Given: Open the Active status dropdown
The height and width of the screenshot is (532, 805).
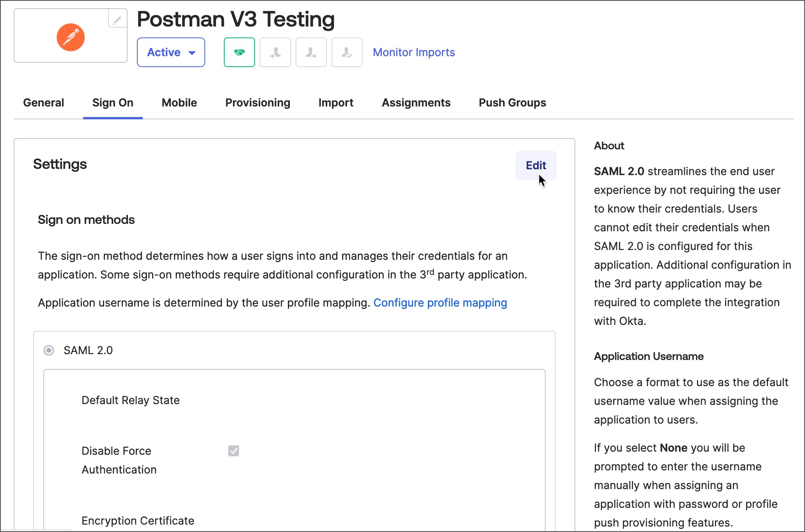Looking at the screenshot, I should click(x=171, y=52).
